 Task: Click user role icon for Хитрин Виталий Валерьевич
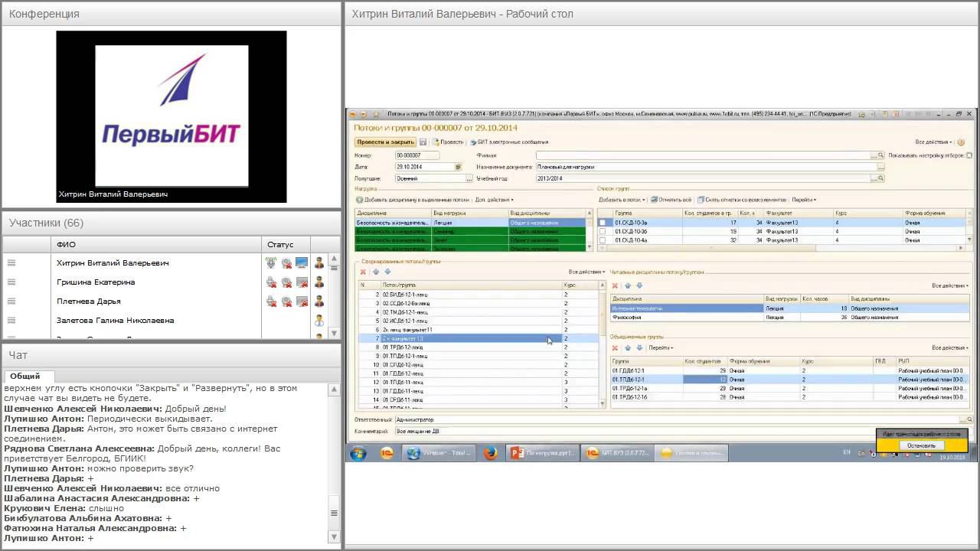click(319, 263)
